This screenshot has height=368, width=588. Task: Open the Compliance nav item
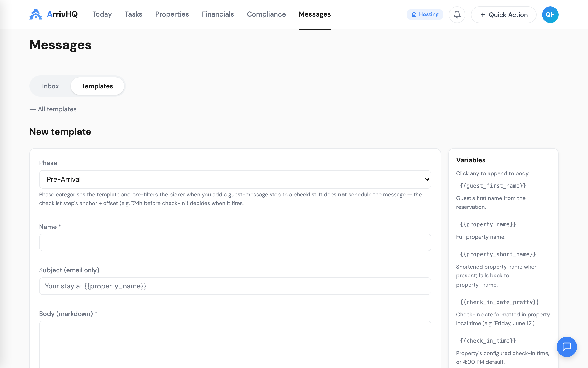click(266, 14)
